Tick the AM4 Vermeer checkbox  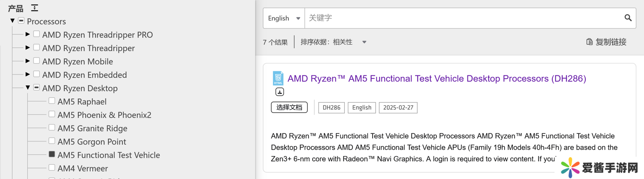[52, 168]
